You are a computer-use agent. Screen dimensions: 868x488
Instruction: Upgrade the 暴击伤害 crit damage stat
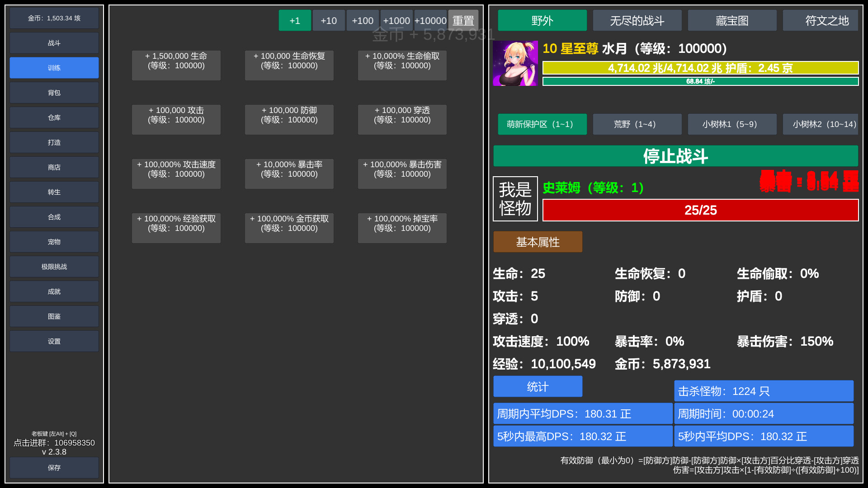[401, 174]
